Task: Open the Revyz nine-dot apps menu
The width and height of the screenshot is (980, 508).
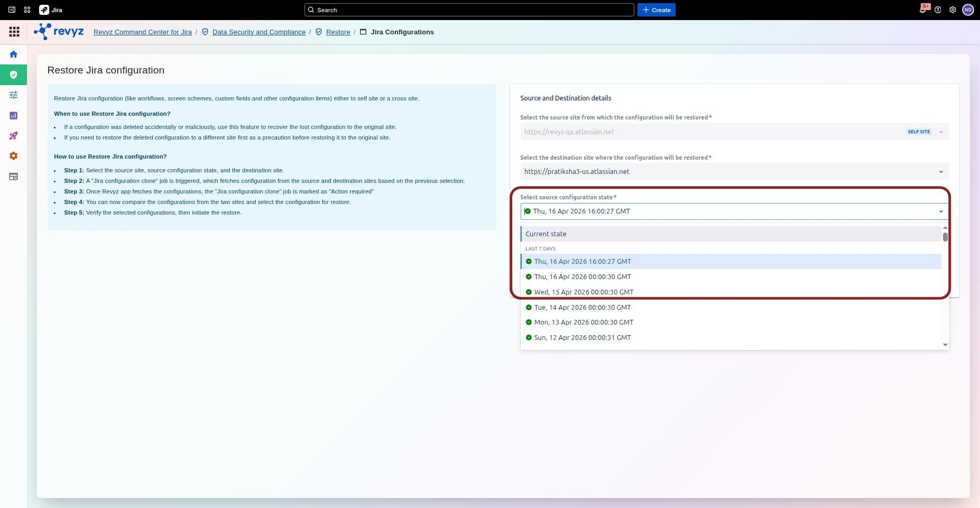Action: (14, 32)
